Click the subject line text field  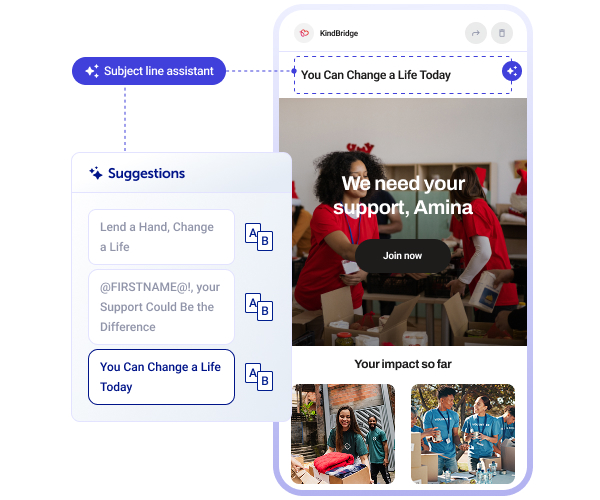pyautogui.click(x=403, y=75)
